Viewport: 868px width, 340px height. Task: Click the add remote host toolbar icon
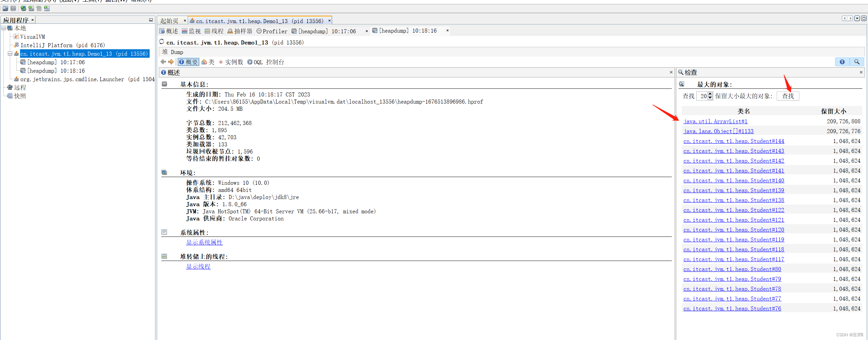click(23, 8)
